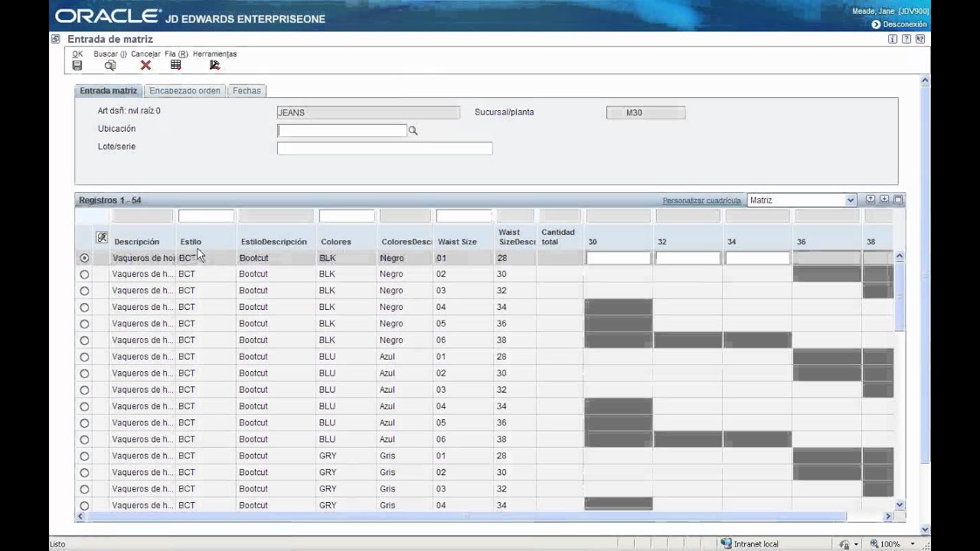Click the M30 Sucursal/planta field
The image size is (980, 551).
[645, 112]
